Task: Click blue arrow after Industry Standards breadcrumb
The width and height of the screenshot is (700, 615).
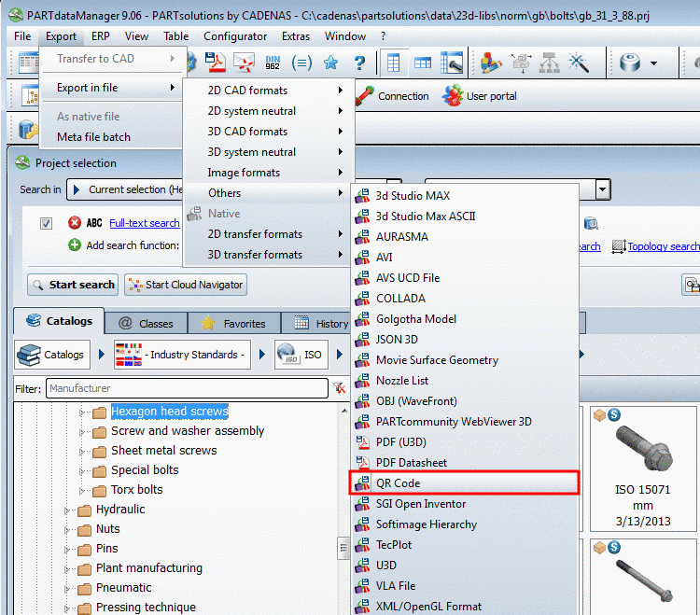Action: click(262, 355)
